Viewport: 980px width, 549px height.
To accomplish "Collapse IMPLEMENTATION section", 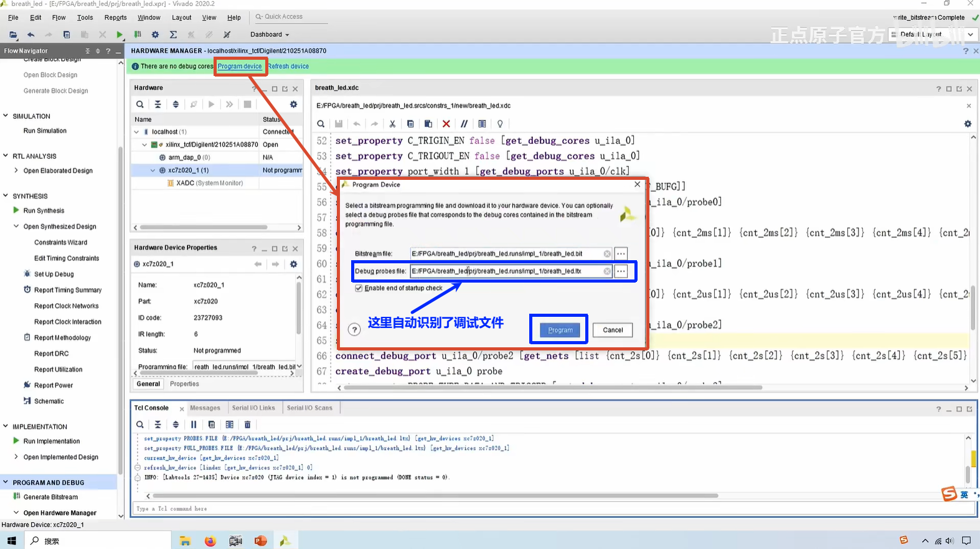I will (x=6, y=426).
